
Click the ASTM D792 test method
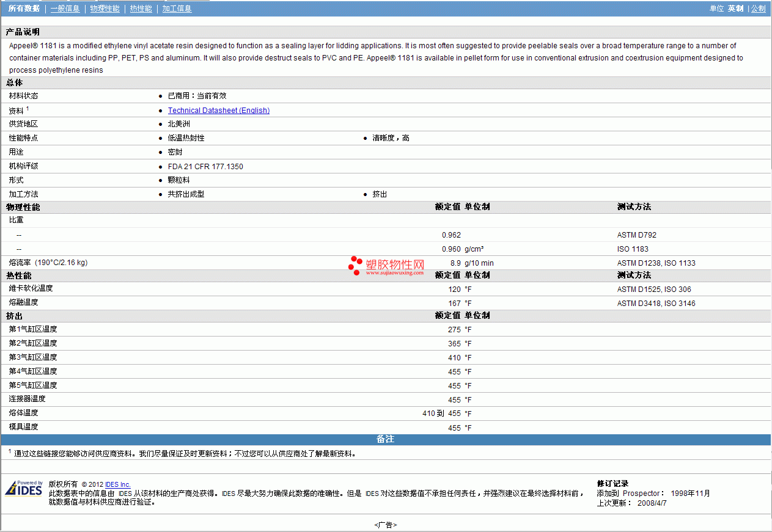click(637, 235)
